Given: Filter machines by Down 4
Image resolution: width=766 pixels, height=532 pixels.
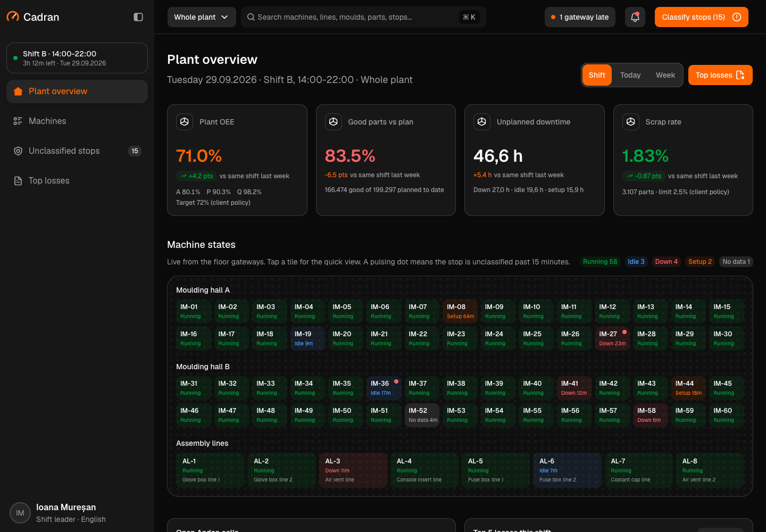Looking at the screenshot, I should [667, 262].
